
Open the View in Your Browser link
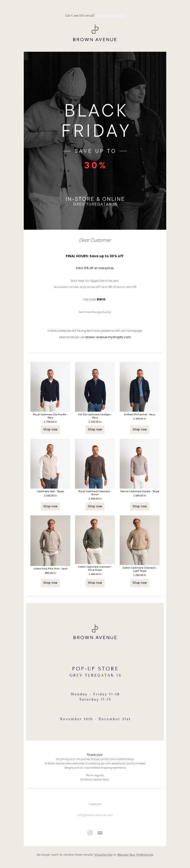coord(110,15)
